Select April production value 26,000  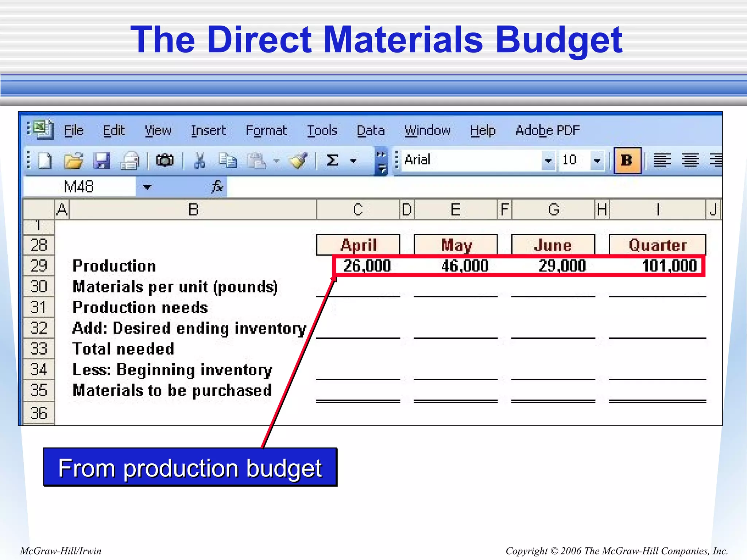(367, 266)
